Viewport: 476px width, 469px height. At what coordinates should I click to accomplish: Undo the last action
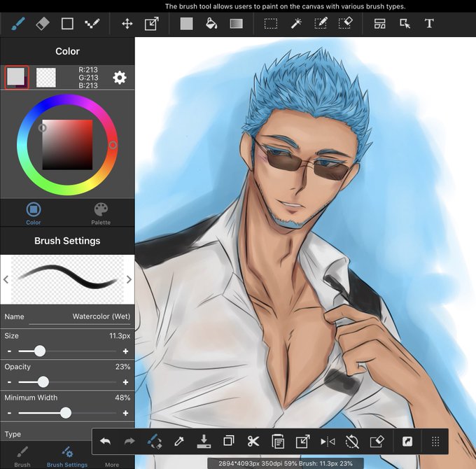coord(105,442)
